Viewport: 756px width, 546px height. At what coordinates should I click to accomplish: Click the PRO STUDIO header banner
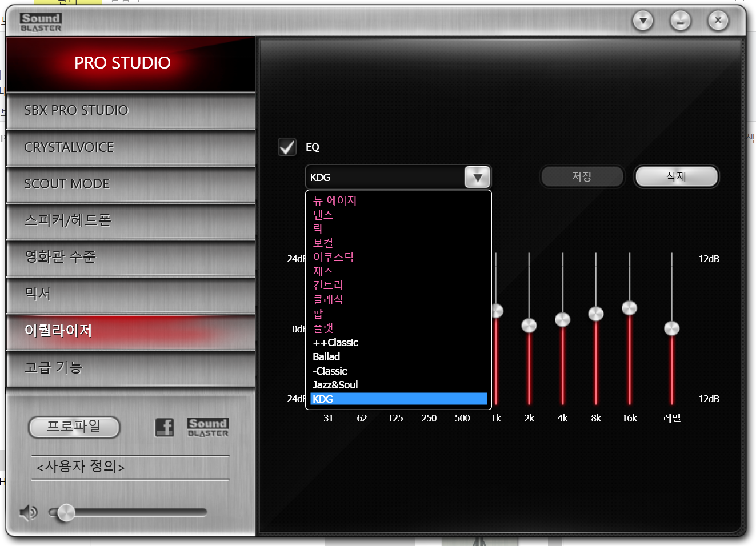click(x=131, y=63)
